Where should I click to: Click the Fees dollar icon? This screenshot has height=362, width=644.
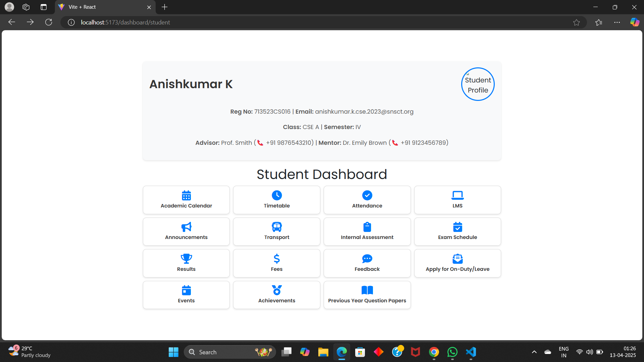coord(277,259)
